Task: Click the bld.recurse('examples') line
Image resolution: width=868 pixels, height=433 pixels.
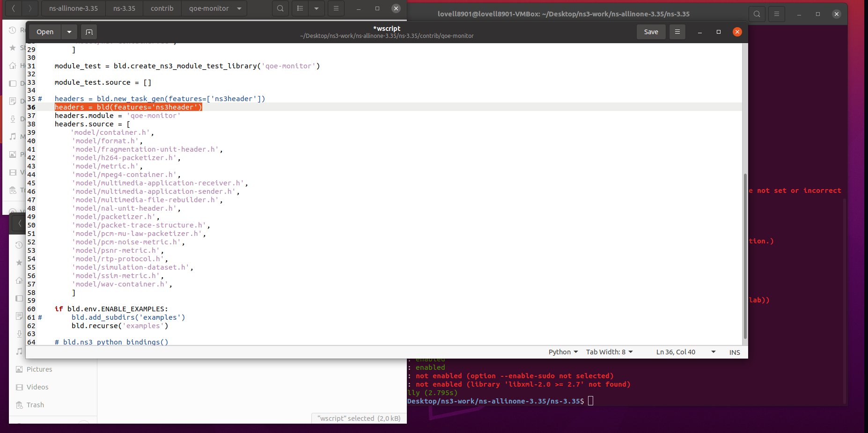Action: pos(120,326)
